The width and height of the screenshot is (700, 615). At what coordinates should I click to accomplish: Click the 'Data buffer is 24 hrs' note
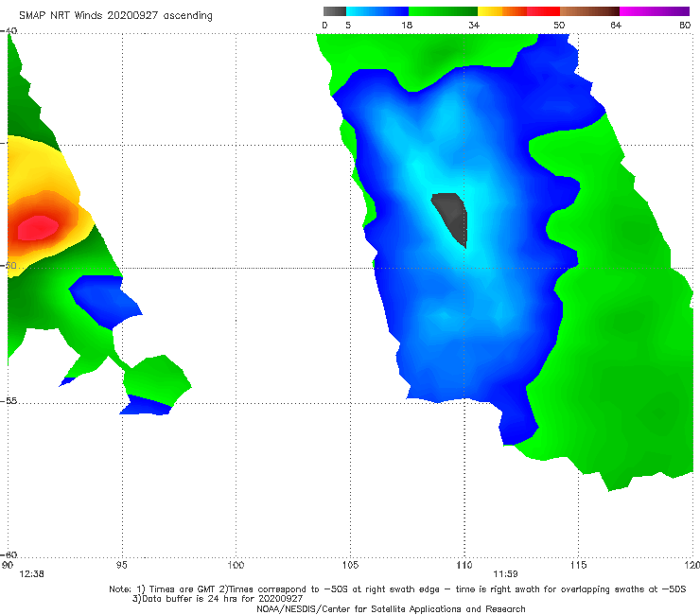pos(217,599)
